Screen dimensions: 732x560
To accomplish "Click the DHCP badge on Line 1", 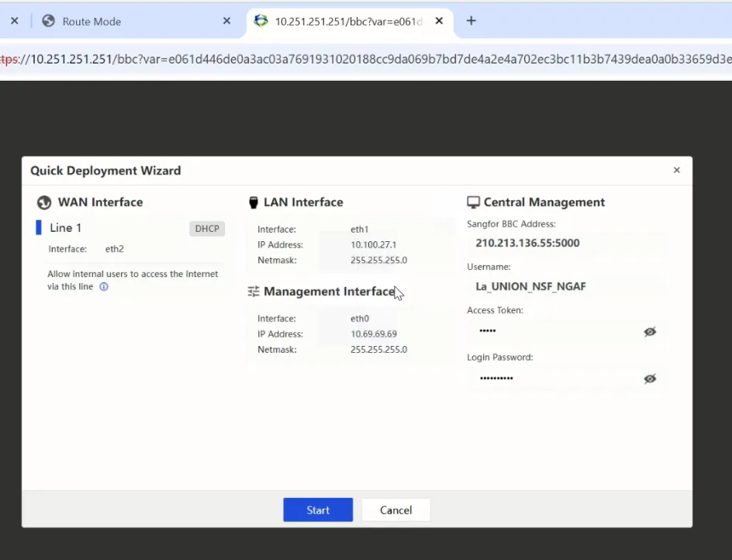I will click(207, 228).
